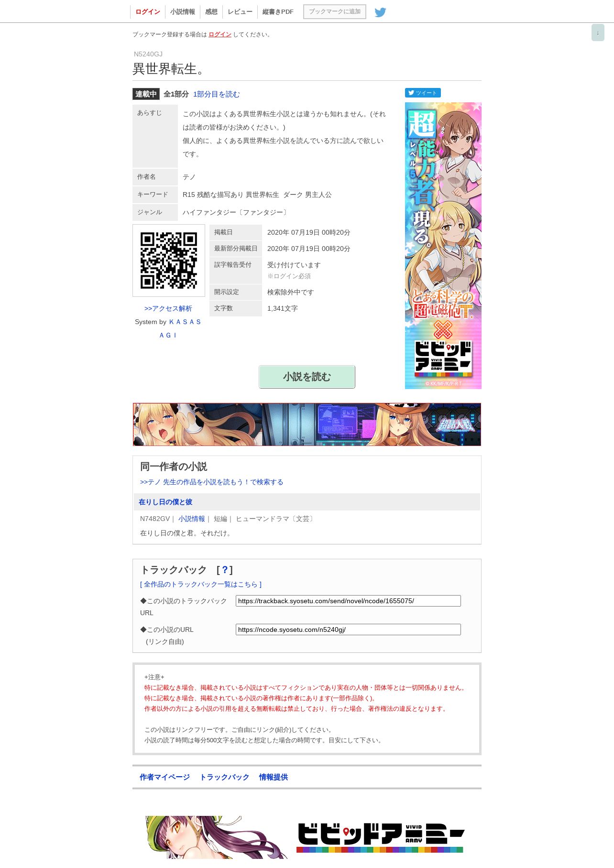Open the ログイン tab in top navigation
Image resolution: width=614 pixels, height=868 pixels.
[x=148, y=12]
